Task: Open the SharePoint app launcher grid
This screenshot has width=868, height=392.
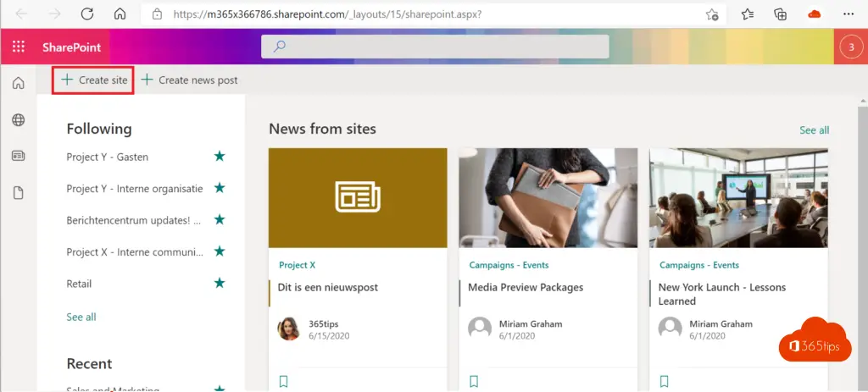Action: (x=18, y=47)
